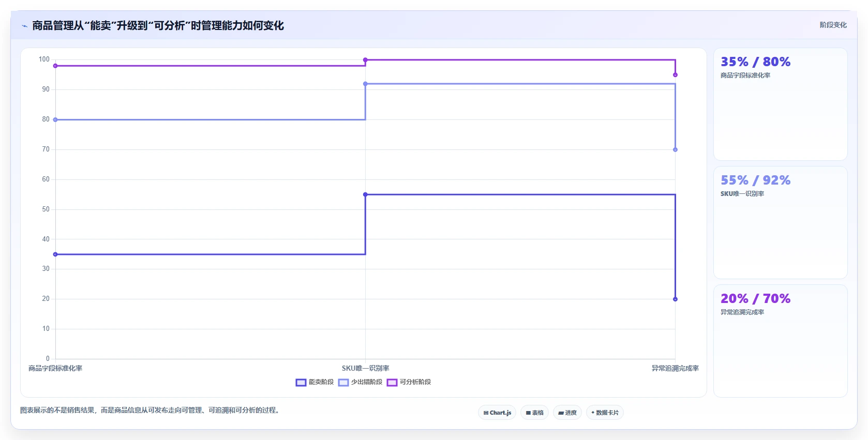The image size is (868, 440).
Task: Click the y-axis tick label 40
Action: (x=46, y=239)
